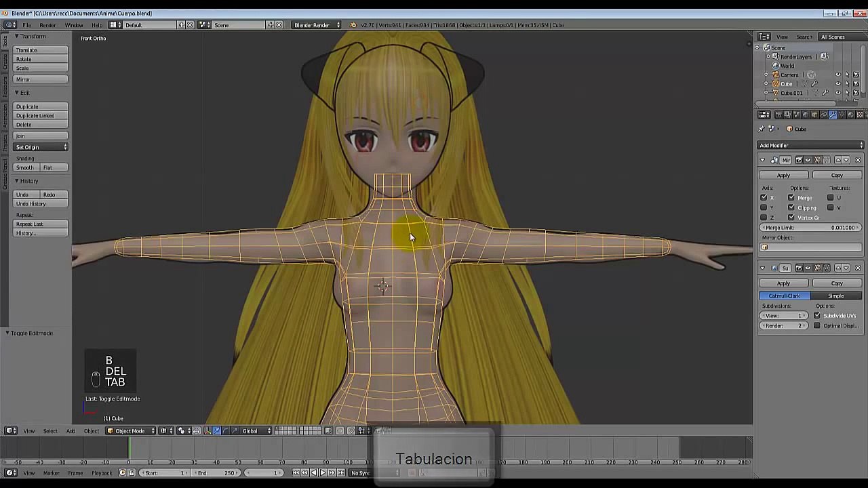Click the lock time to other windows icon
The height and width of the screenshot is (488, 868).
pyautogui.click(x=132, y=472)
